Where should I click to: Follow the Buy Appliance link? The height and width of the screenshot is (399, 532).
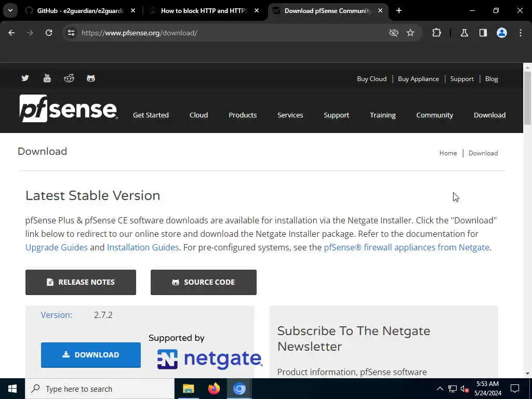click(418, 79)
